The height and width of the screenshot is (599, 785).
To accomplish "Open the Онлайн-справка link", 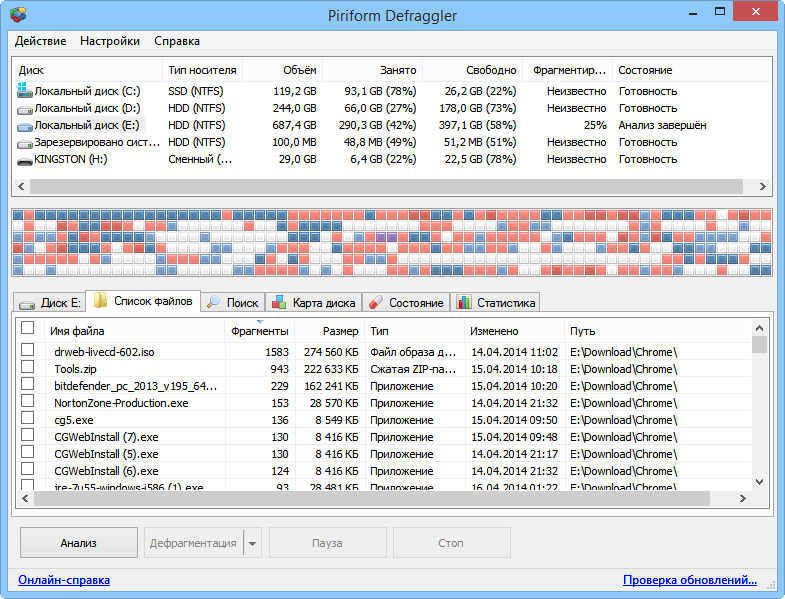I will (x=64, y=580).
